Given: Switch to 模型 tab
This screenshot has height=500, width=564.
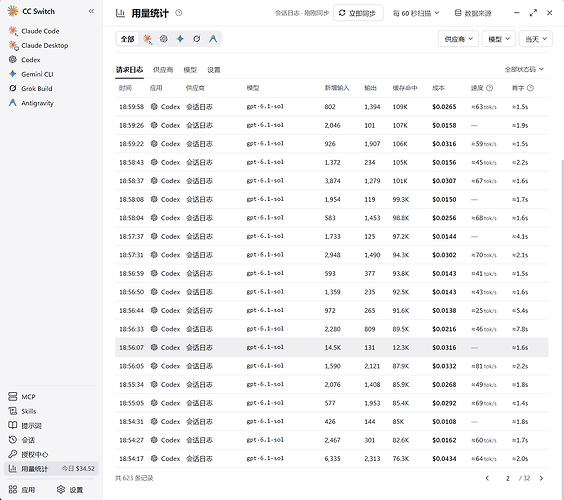Looking at the screenshot, I should (x=190, y=70).
